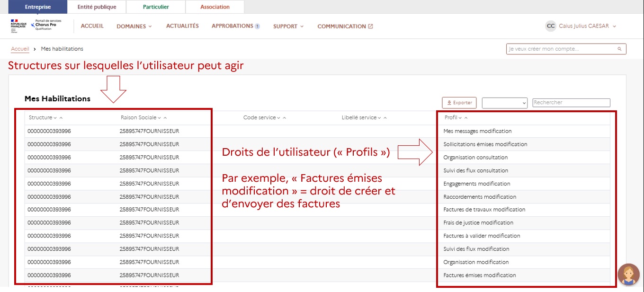Select ACTUALITÉS in the navigation bar
644x292 pixels.
182,26
